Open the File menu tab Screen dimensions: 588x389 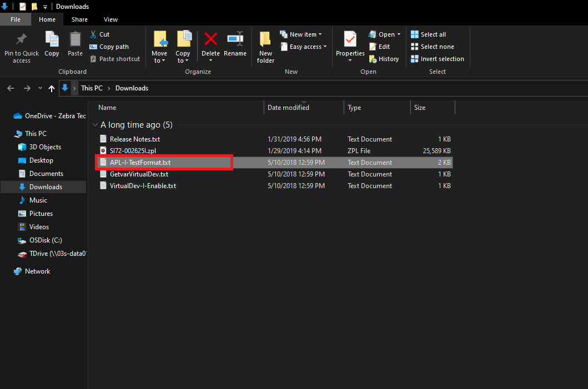[x=16, y=19]
